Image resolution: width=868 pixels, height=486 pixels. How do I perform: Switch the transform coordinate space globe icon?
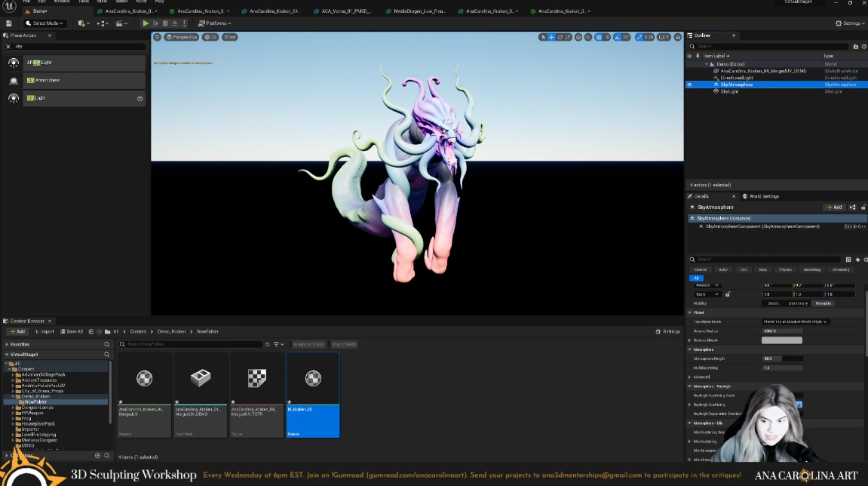pyautogui.click(x=578, y=37)
